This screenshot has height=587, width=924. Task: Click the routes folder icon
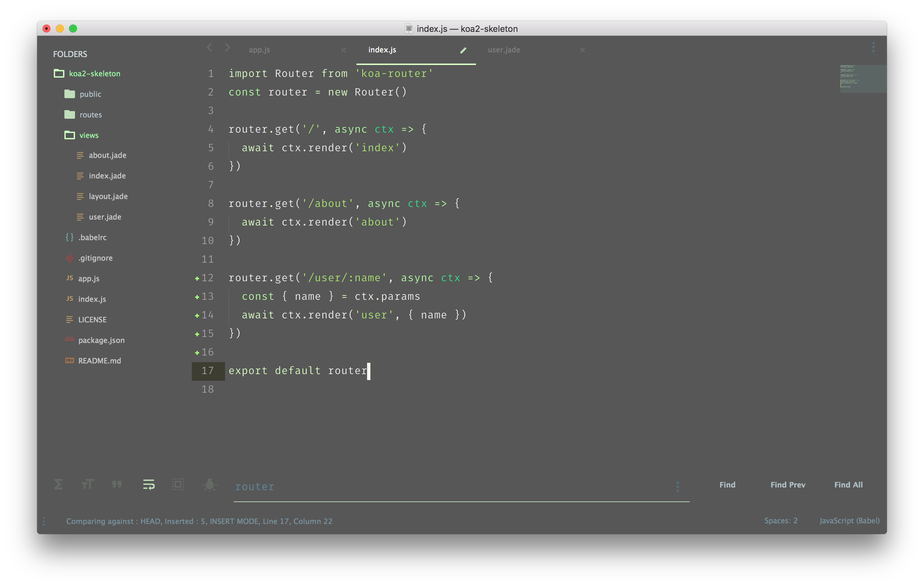pyautogui.click(x=69, y=114)
